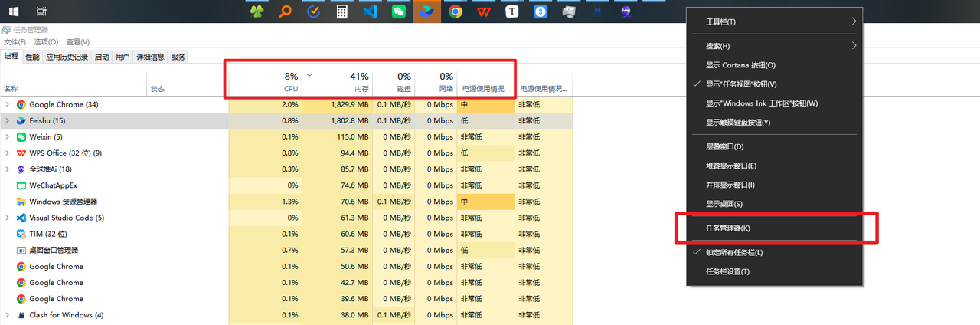Image resolution: width=980 pixels, height=325 pixels.
Task: Click the Visual Studio Code taskbar icon
Action: pos(371,11)
